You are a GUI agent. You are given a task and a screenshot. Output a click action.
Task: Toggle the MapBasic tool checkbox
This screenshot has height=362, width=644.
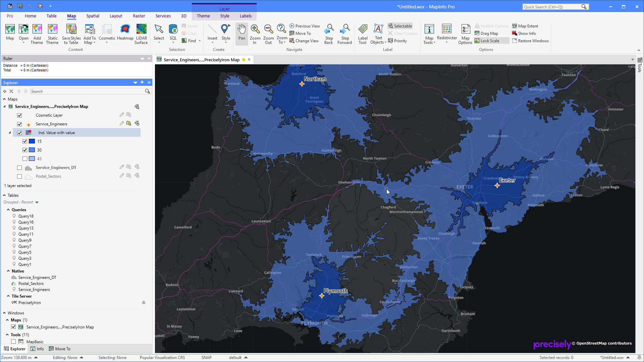[x=13, y=342]
